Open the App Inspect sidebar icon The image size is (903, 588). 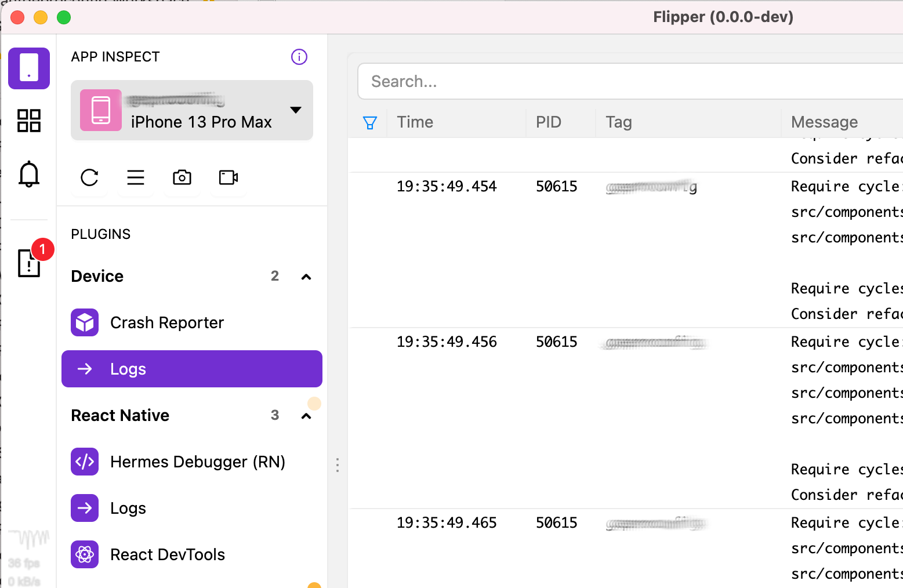(x=29, y=68)
